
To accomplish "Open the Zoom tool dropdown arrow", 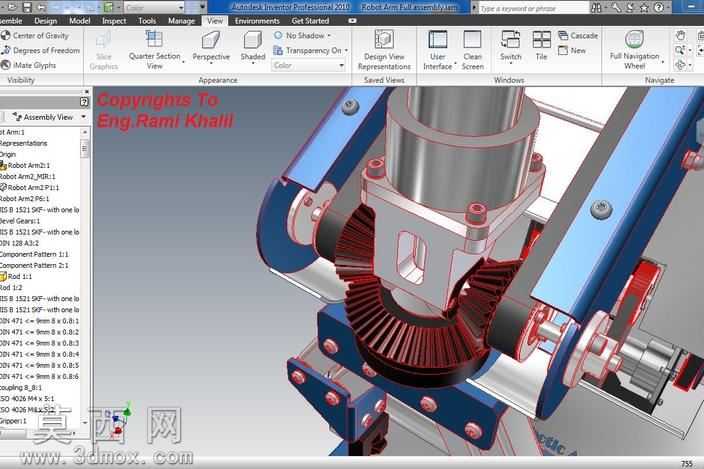I will click(x=690, y=50).
